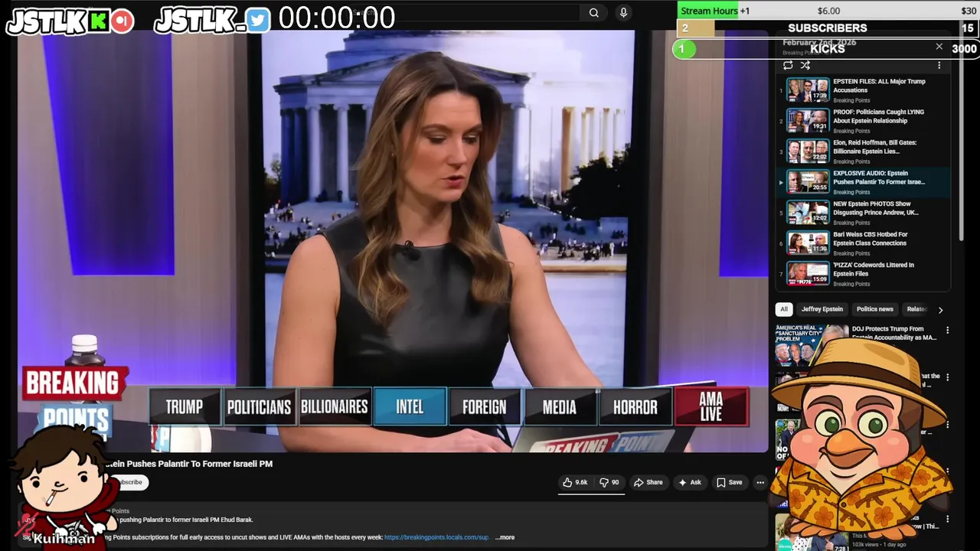Dislike the video with thumbs-down button
The width and height of the screenshot is (980, 551).
[x=609, y=482]
